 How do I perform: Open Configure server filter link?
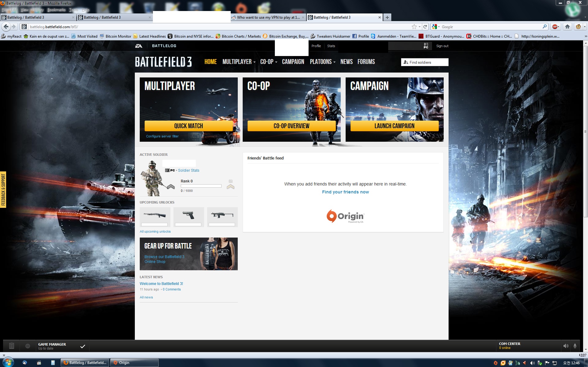point(162,136)
